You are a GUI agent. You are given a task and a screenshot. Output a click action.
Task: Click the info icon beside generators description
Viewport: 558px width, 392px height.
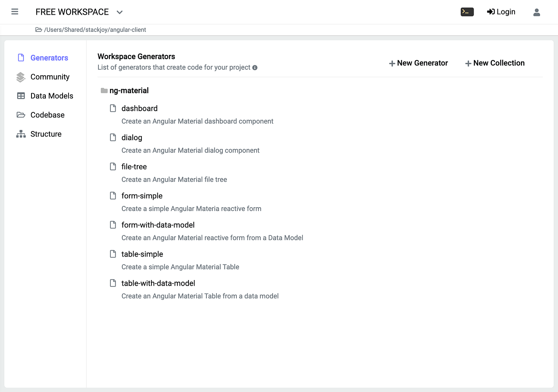[255, 68]
